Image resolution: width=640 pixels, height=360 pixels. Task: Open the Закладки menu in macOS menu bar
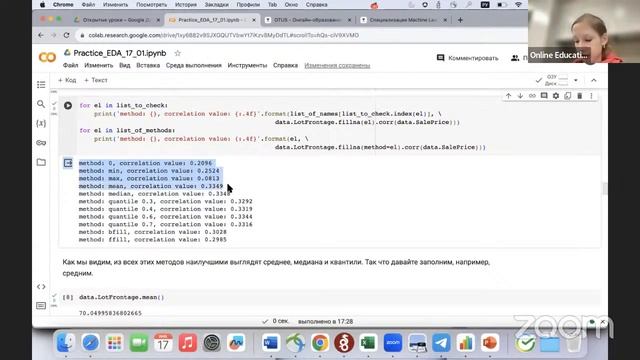pos(216,4)
